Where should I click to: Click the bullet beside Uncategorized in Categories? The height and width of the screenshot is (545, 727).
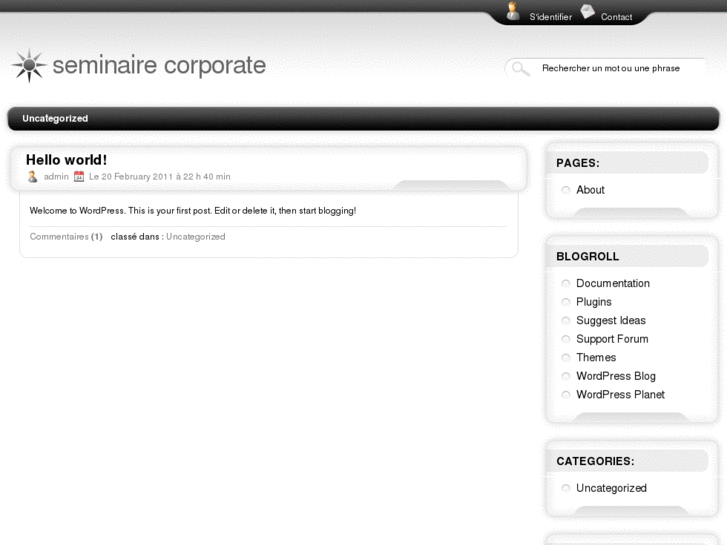pyautogui.click(x=566, y=488)
